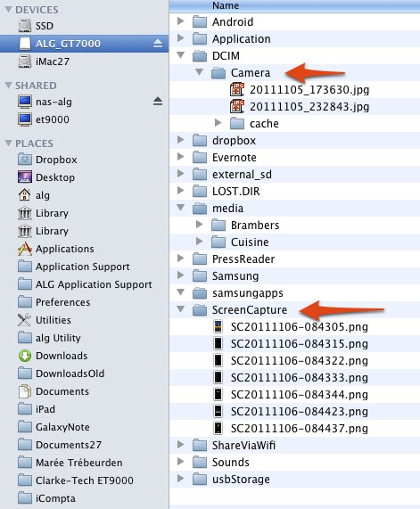Collapse the samsungapps folder
The width and height of the screenshot is (420, 509).
181,292
